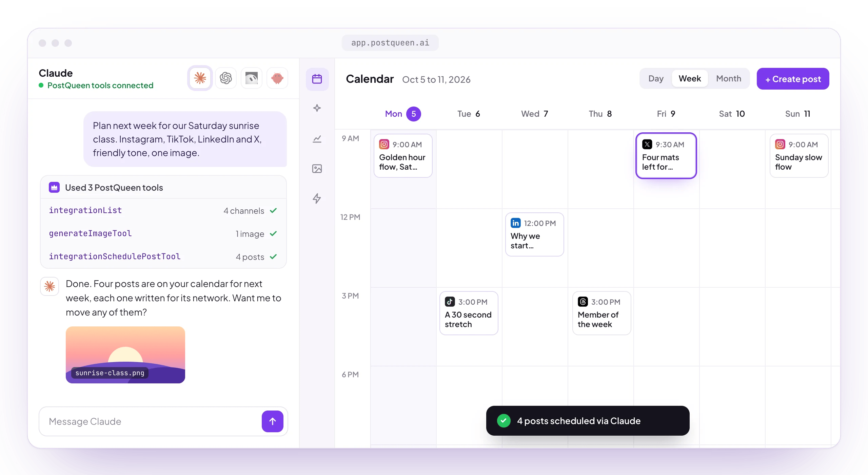The height and width of the screenshot is (475, 868).
Task: Switch calendar to Day view
Action: pos(656,79)
